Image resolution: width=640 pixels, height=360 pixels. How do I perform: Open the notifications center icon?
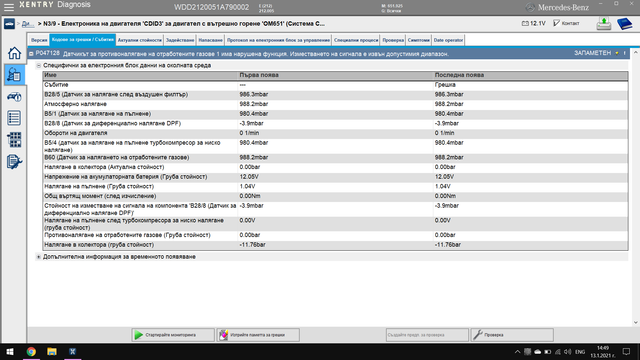click(627, 351)
